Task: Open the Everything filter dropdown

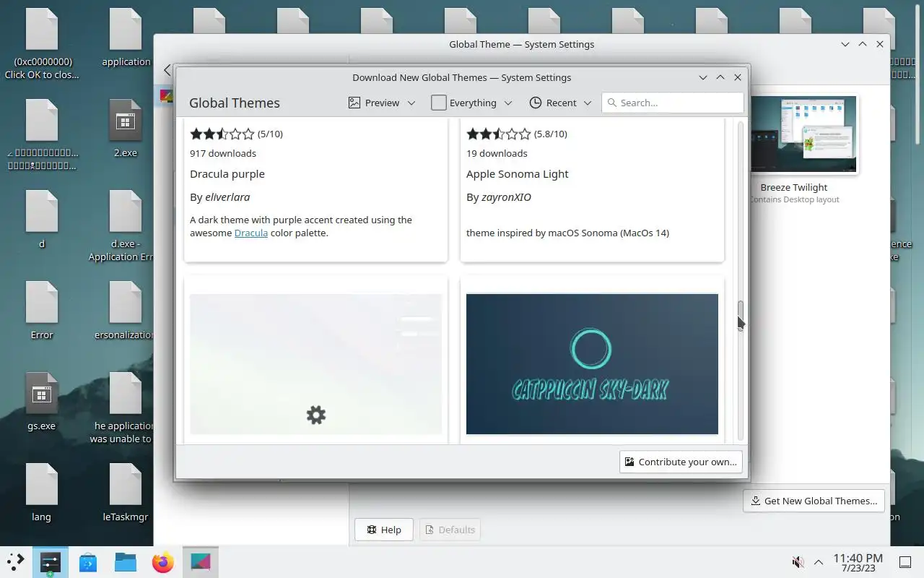Action: 472,103
